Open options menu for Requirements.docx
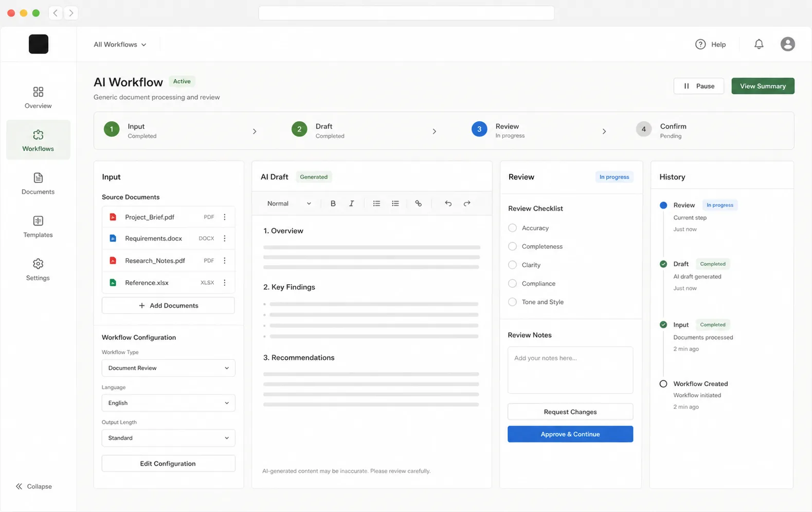The height and width of the screenshot is (512, 812). [x=225, y=239]
